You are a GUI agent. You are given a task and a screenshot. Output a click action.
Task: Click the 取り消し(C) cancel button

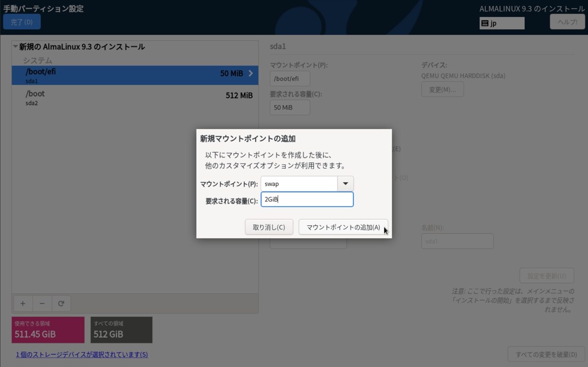coord(269,227)
